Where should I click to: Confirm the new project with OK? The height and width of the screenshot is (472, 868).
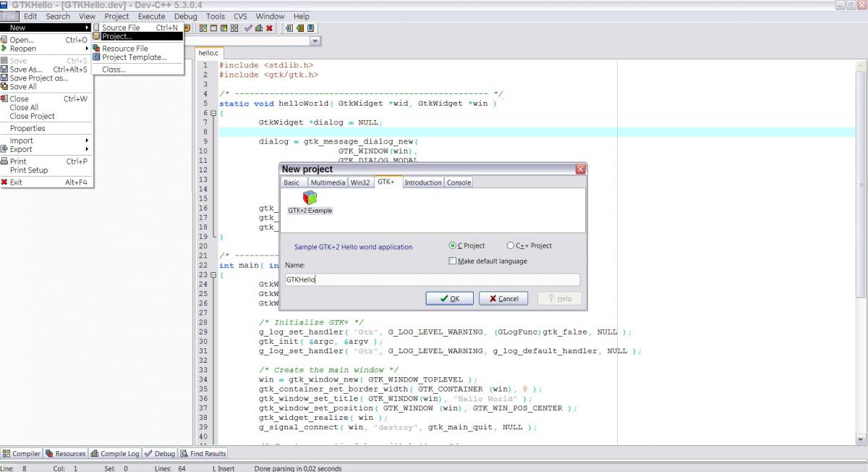(449, 298)
